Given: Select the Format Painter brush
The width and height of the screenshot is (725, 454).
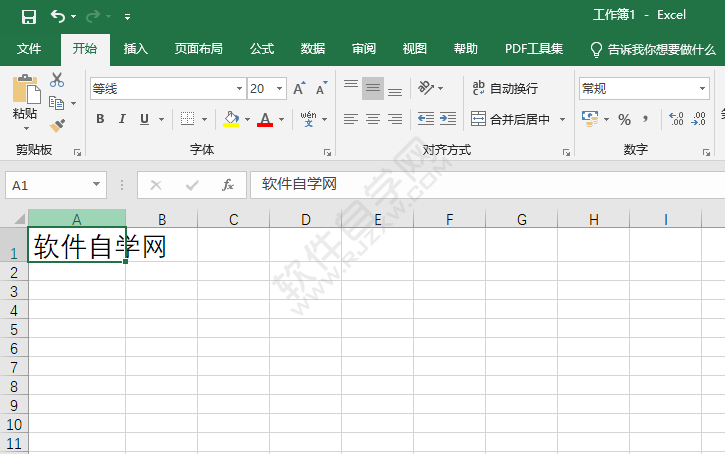Looking at the screenshot, I should [x=57, y=125].
